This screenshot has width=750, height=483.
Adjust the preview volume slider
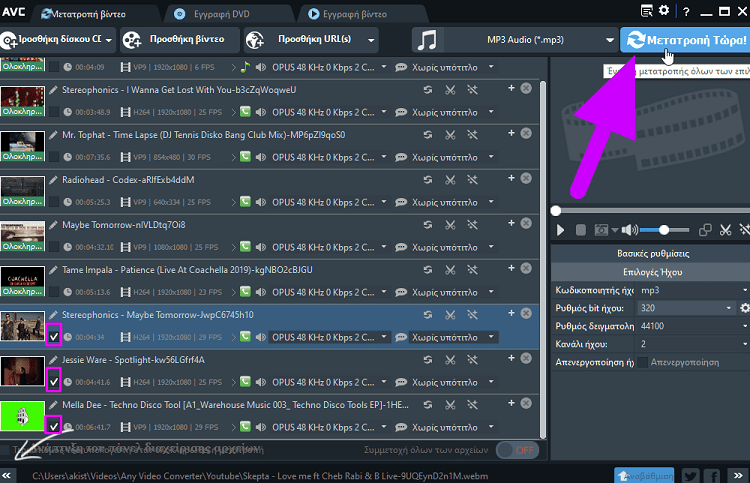coord(665,230)
